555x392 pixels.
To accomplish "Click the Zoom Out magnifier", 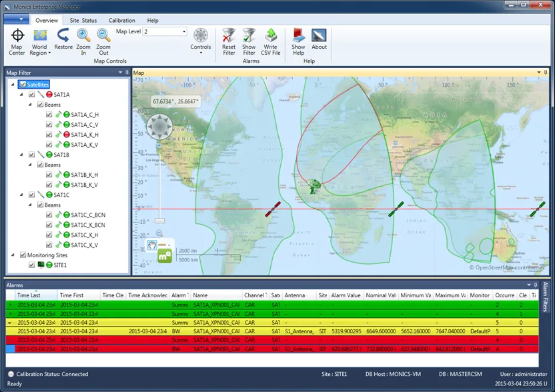I will (103, 35).
